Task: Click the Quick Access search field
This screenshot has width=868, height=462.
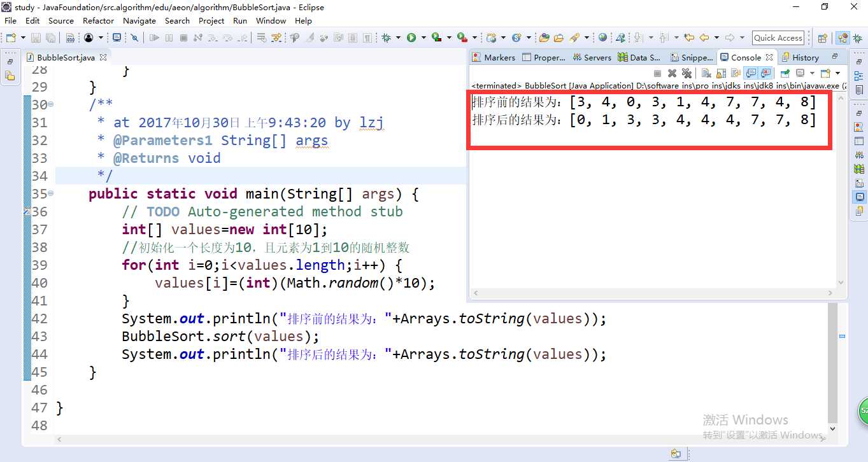Action: pyautogui.click(x=778, y=38)
